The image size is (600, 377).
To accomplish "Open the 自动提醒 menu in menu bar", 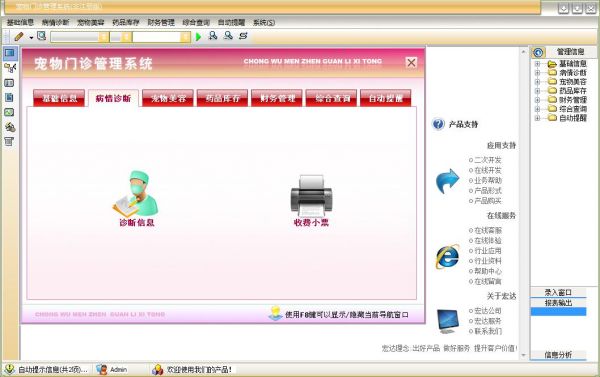I will pos(232,23).
